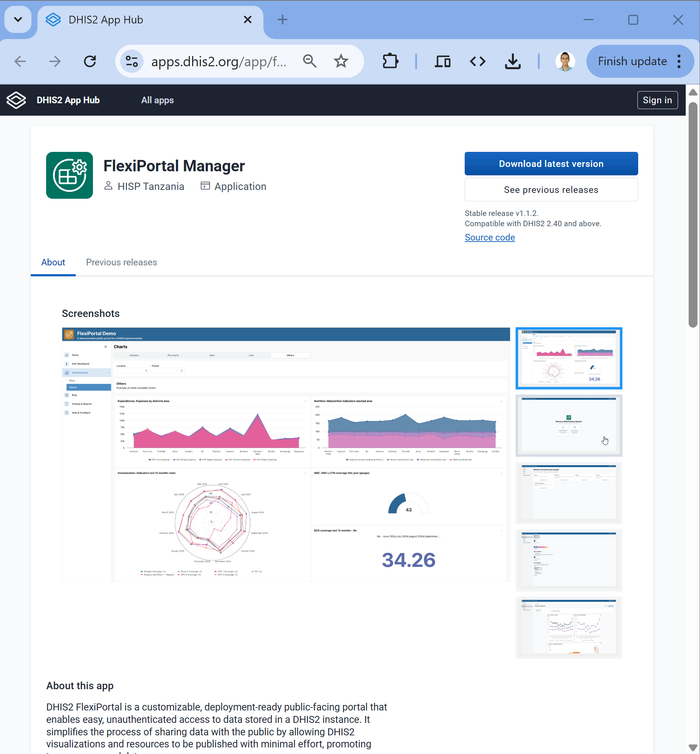The width and height of the screenshot is (700, 754).
Task: Open the Downloads icon in the toolbar
Action: 513,61
